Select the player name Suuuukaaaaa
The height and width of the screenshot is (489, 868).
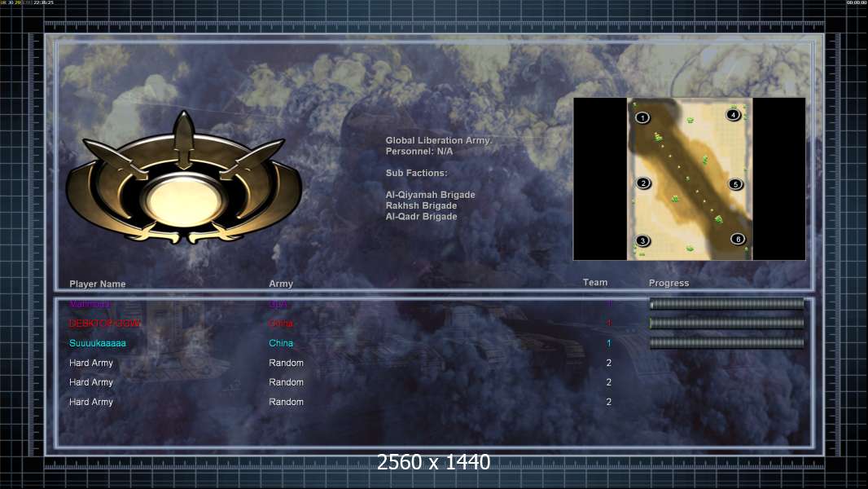pos(98,343)
